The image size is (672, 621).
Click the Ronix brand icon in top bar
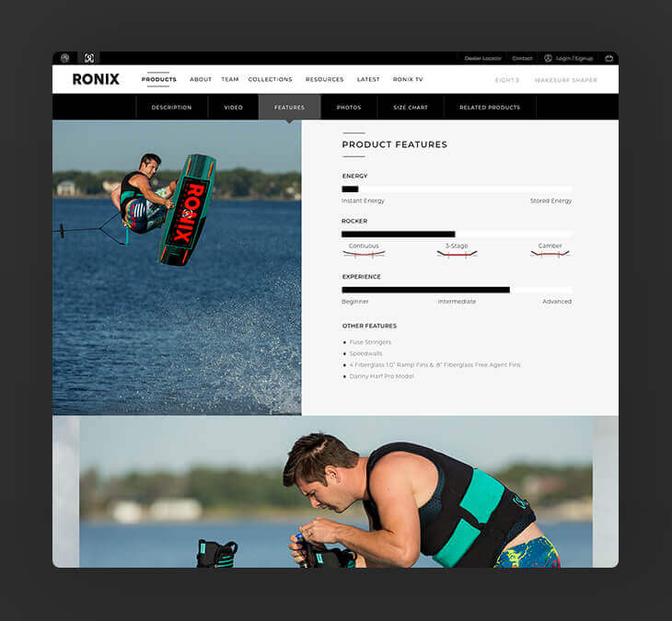(89, 58)
